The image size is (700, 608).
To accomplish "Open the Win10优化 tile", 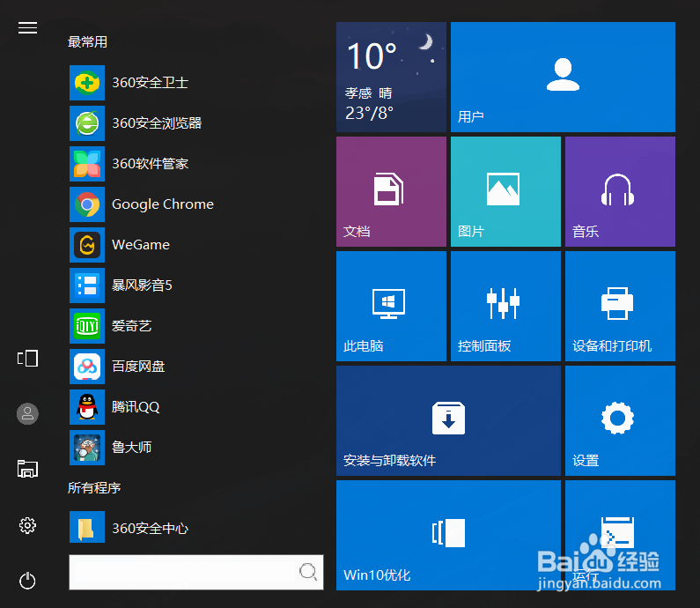I will [x=449, y=535].
